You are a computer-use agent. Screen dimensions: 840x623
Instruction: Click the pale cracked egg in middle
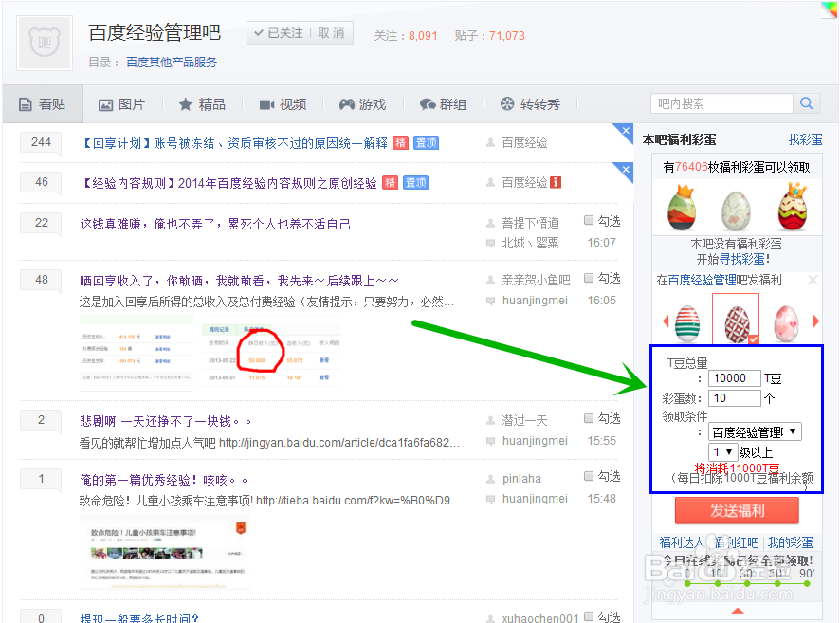[737, 211]
